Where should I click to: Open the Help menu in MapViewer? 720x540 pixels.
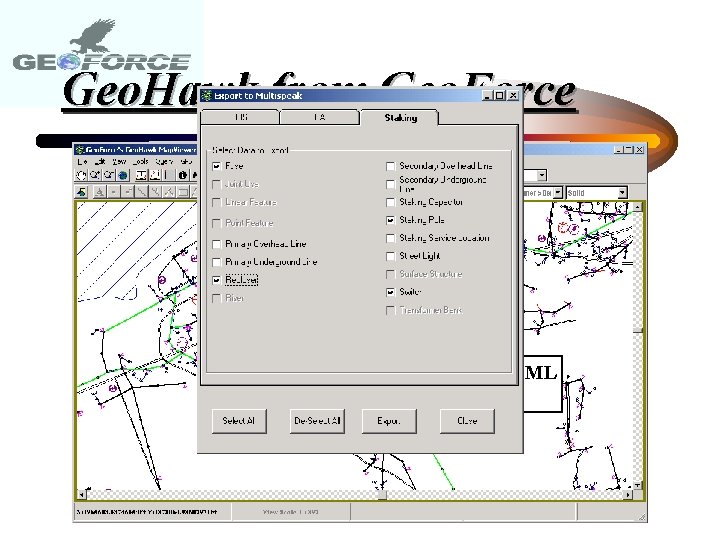[x=186, y=162]
